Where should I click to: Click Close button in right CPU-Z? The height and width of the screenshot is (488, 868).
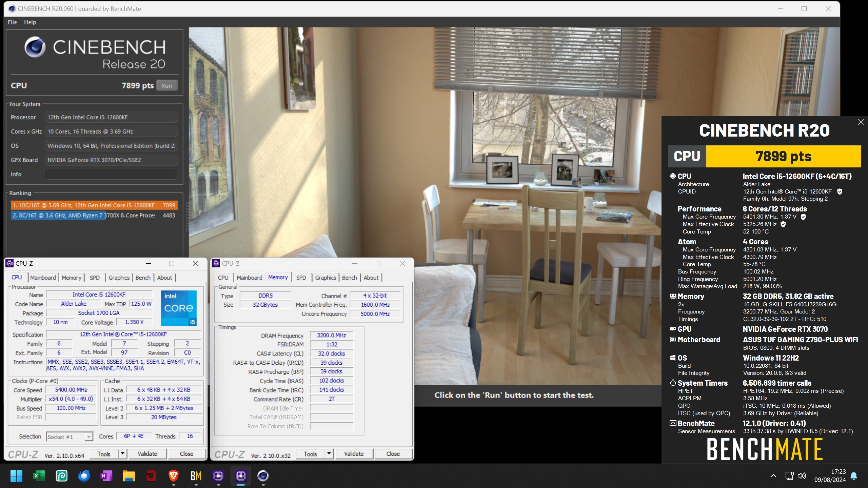(393, 454)
